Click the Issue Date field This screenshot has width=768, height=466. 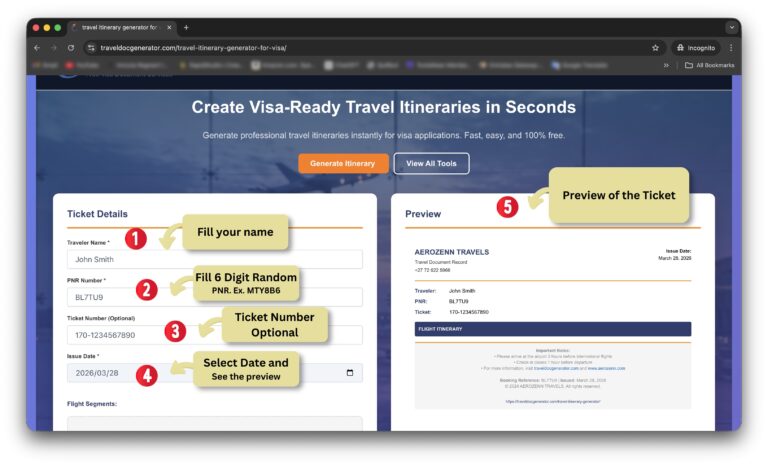tap(215, 373)
